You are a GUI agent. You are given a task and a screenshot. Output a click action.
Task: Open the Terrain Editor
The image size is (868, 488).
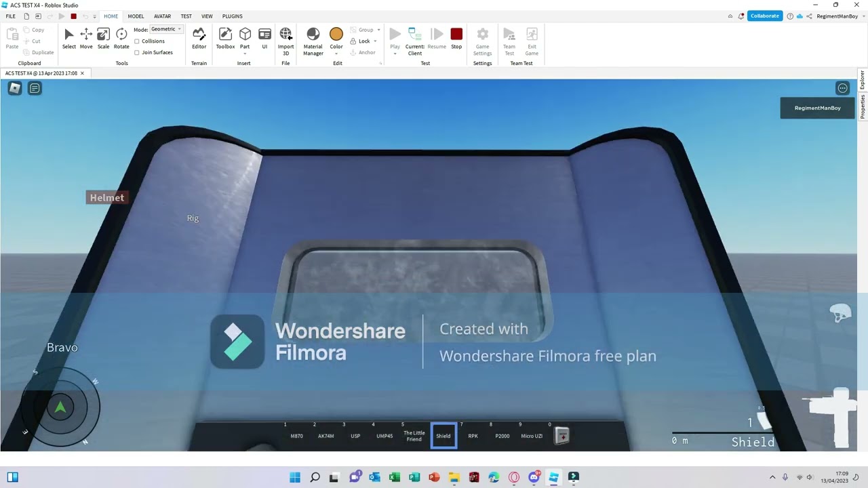point(199,39)
